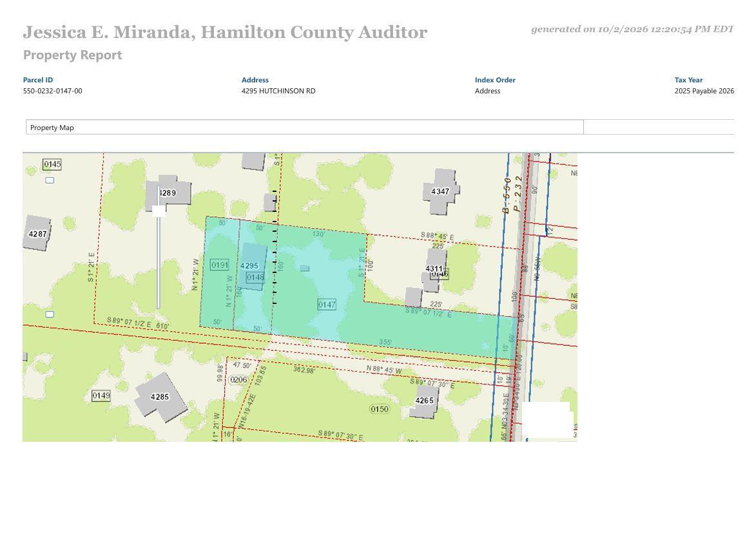Click the 130' boundary dimension label
Viewport: 756px width, 539px height.
click(x=318, y=234)
